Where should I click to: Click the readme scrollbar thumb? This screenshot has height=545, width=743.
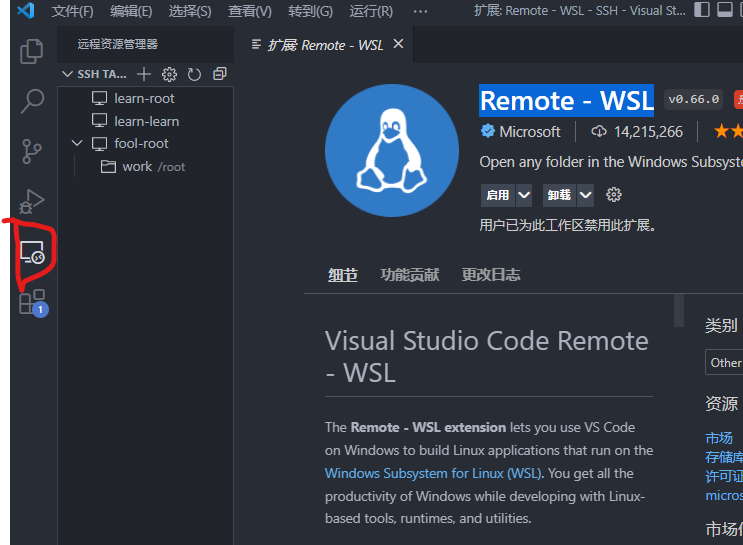coord(679,311)
